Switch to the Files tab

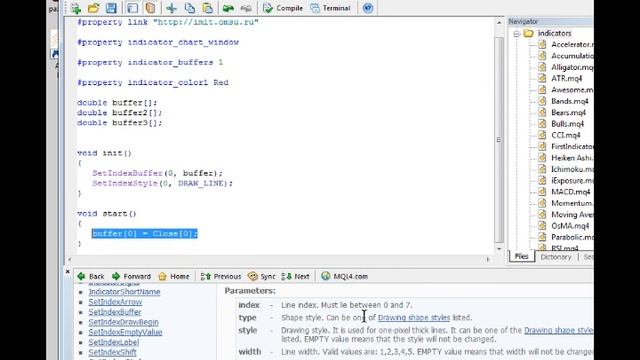point(521,256)
